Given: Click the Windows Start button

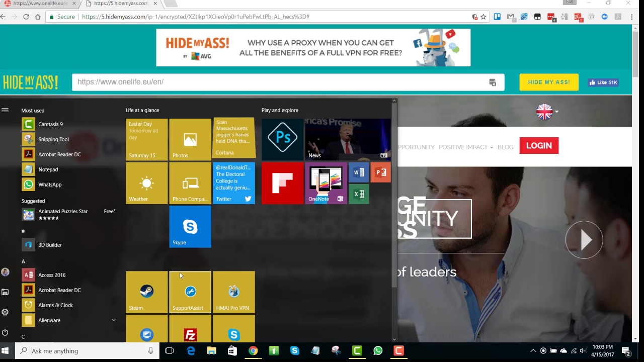Looking at the screenshot, I should [x=5, y=351].
